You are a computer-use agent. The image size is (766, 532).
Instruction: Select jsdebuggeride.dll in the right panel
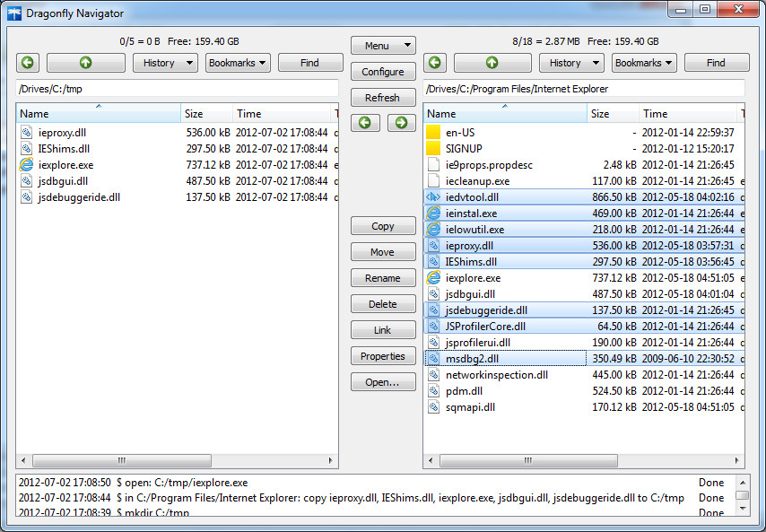pyautogui.click(x=584, y=310)
